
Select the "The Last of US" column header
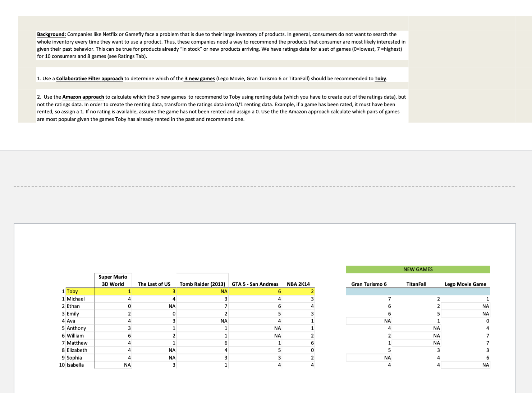pyautogui.click(x=154, y=284)
